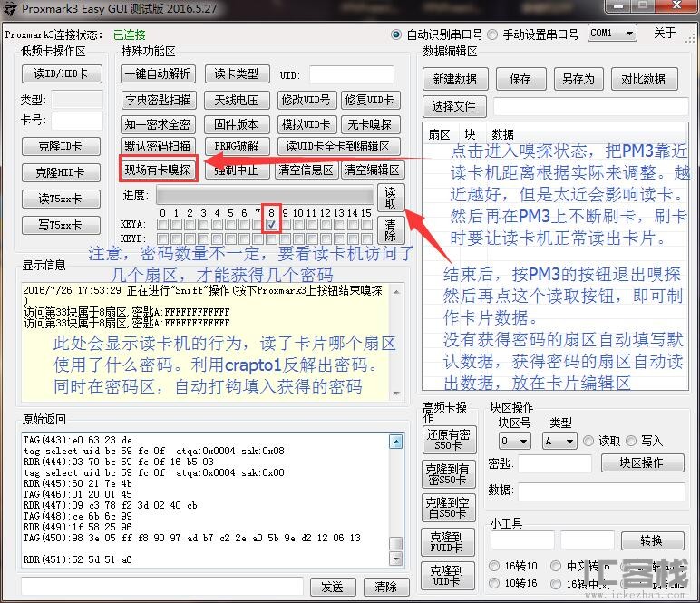This screenshot has height=603, width=700.
Task: Choose 10转16 conversion radio
Action: click(514, 583)
